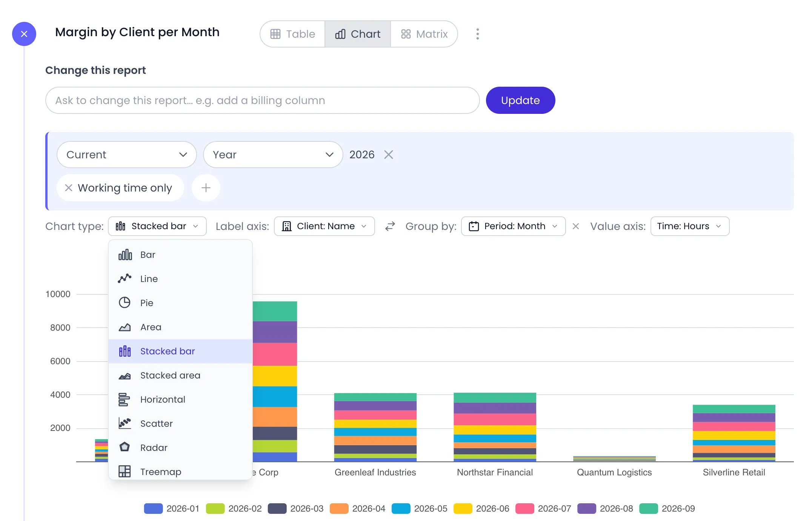The width and height of the screenshot is (812, 521).
Task: Click the Quantum Logistics stacked bar
Action: click(614, 459)
